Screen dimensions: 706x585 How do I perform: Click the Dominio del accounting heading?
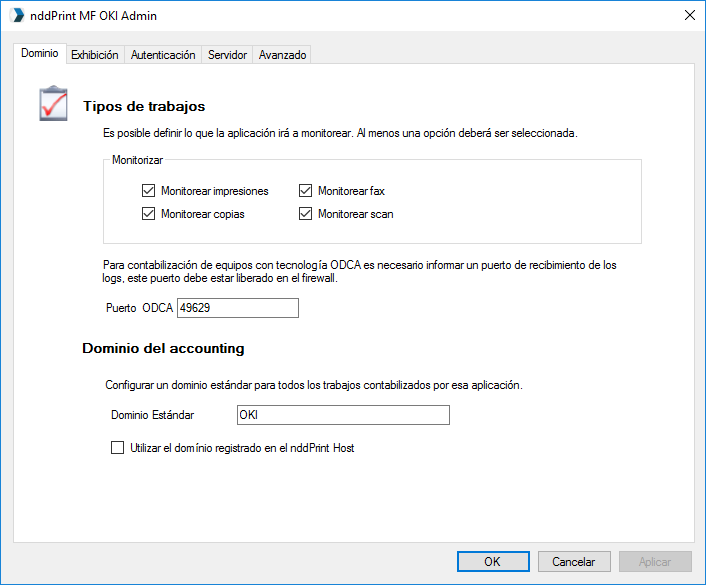point(163,349)
